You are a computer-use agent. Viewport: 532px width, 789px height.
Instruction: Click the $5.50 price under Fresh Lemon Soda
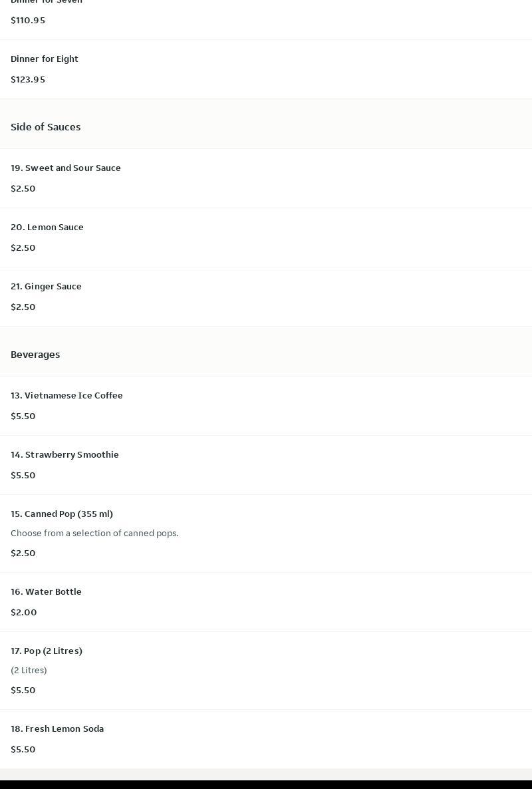[23, 749]
